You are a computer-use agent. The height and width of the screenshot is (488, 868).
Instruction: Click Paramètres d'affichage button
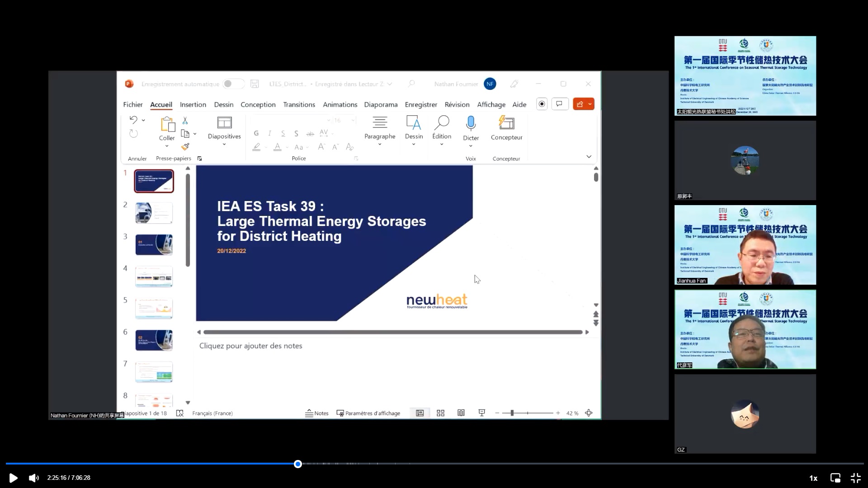[368, 413]
